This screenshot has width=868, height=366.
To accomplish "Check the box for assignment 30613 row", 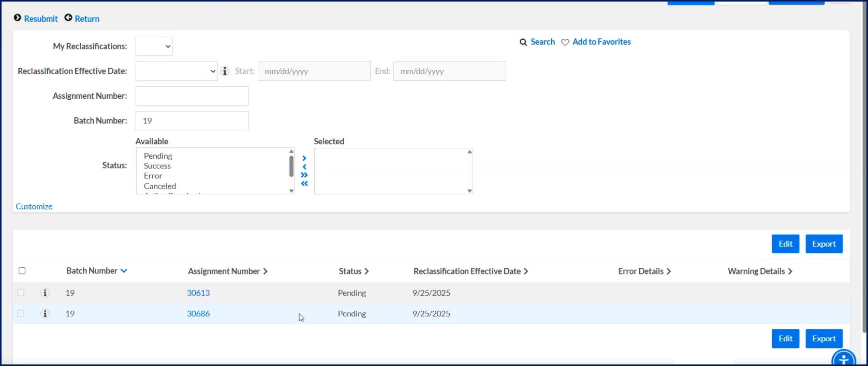I will click(21, 293).
